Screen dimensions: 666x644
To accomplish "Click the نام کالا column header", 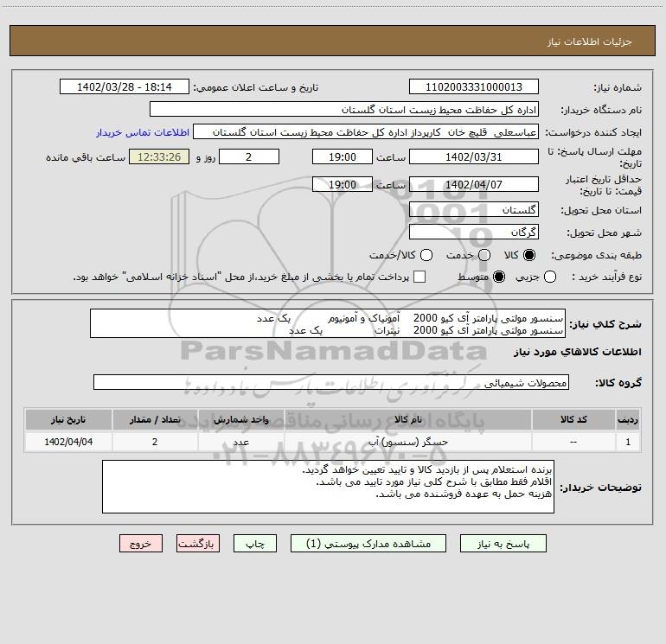I will (x=408, y=420).
